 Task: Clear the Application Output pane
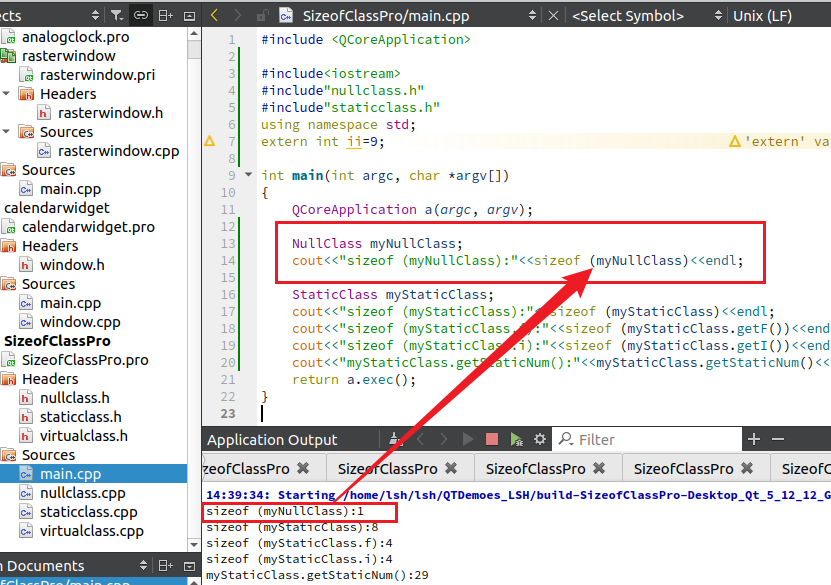(x=395, y=439)
